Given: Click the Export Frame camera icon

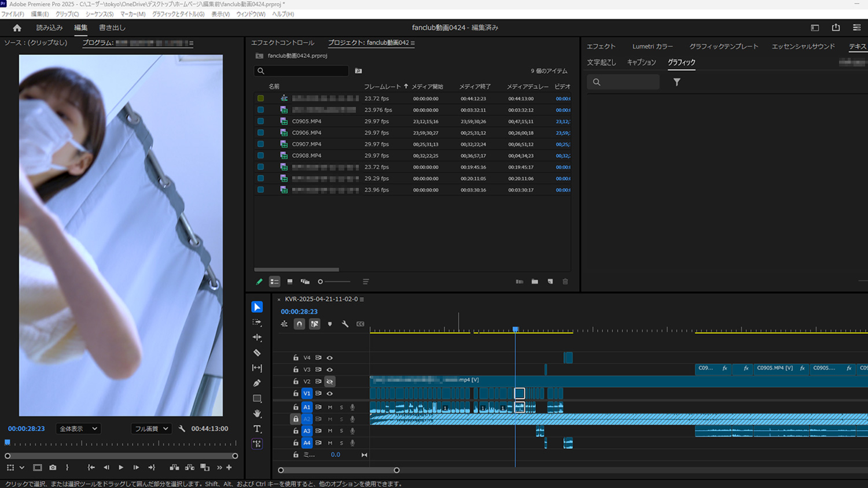Looking at the screenshot, I should point(53,467).
